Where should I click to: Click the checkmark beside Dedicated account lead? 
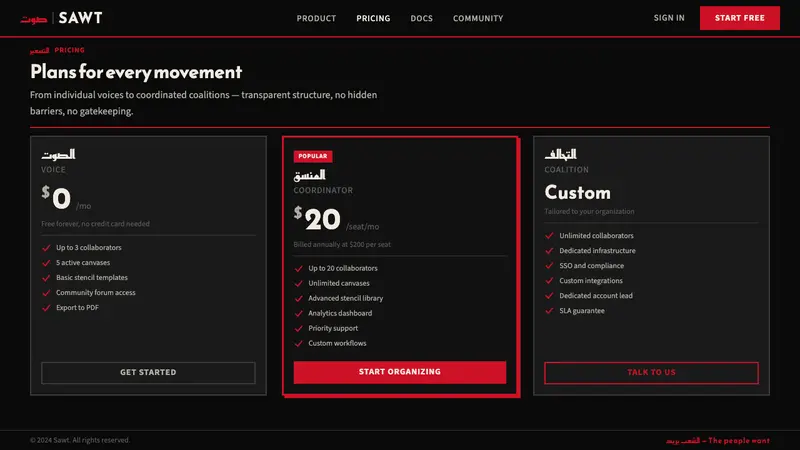(549, 296)
